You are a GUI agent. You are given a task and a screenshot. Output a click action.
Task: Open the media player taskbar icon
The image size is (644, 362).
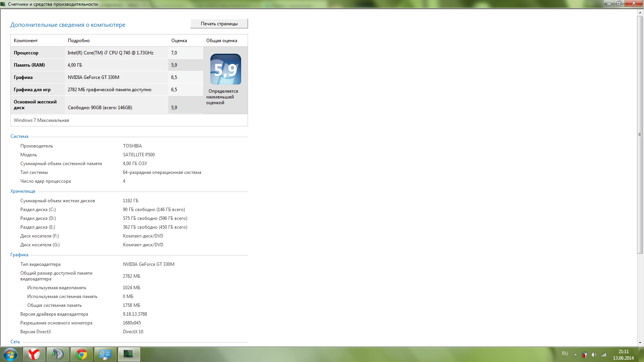coord(58,354)
